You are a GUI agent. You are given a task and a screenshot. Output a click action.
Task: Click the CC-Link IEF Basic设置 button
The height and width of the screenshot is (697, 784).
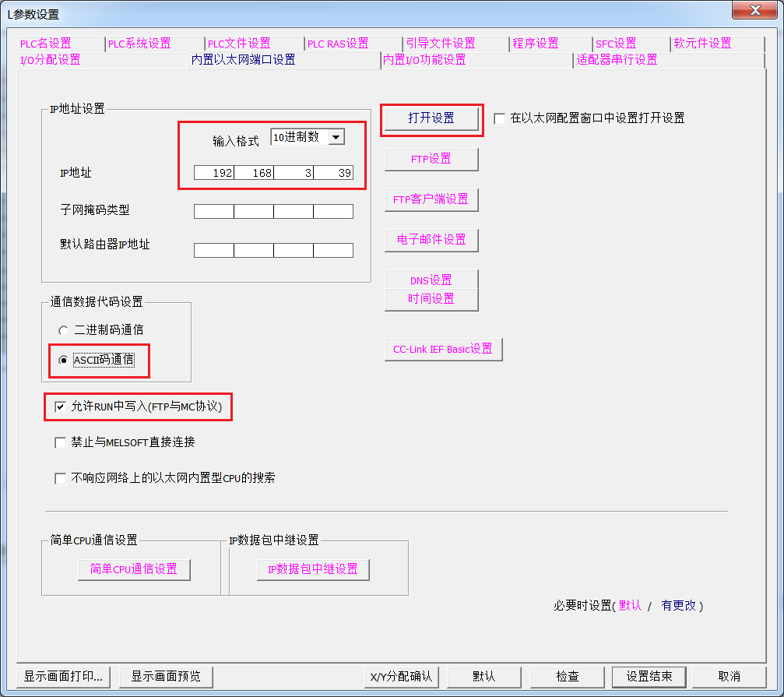point(443,350)
